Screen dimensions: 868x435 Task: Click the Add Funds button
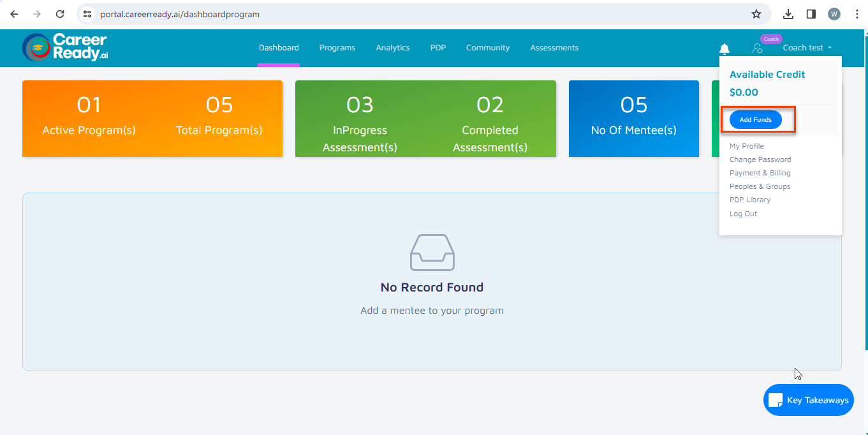[755, 119]
